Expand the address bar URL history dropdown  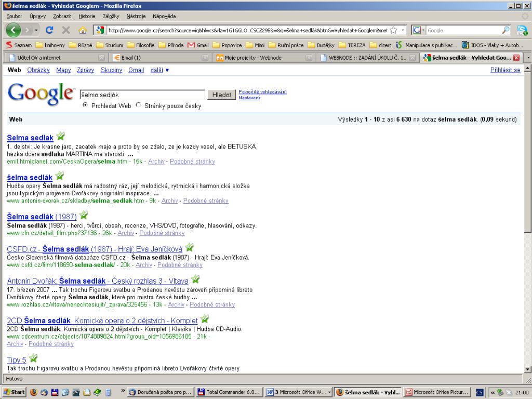pyautogui.click(x=403, y=30)
